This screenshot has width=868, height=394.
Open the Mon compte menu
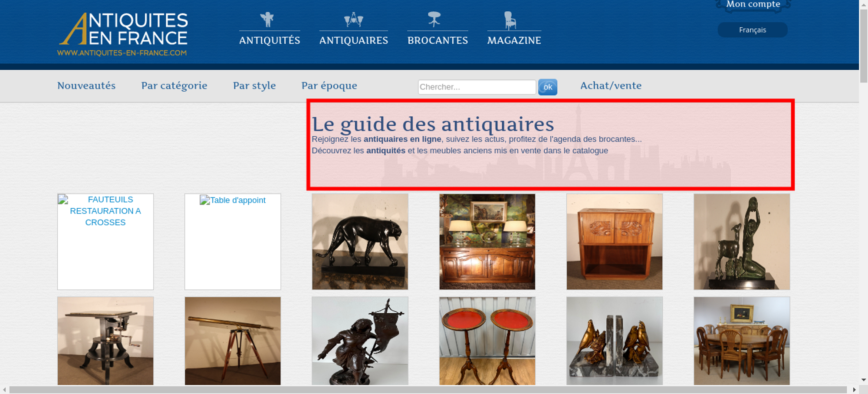[753, 5]
